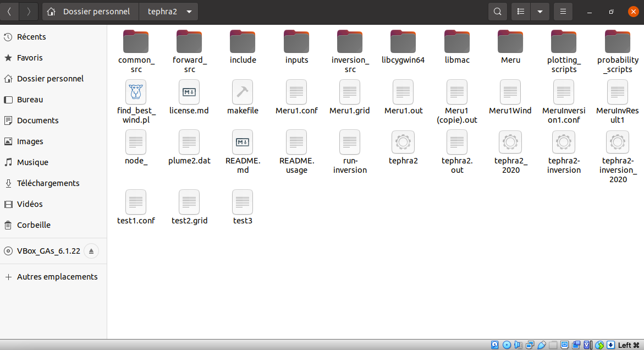Select the find_best_wind.pl Perl script icon

(x=136, y=92)
